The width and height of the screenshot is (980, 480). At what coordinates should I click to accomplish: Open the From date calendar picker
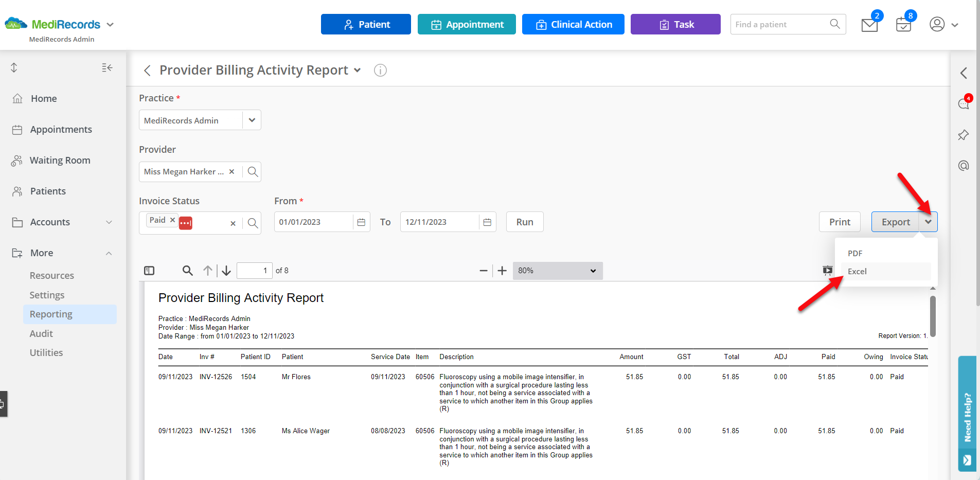pos(361,222)
